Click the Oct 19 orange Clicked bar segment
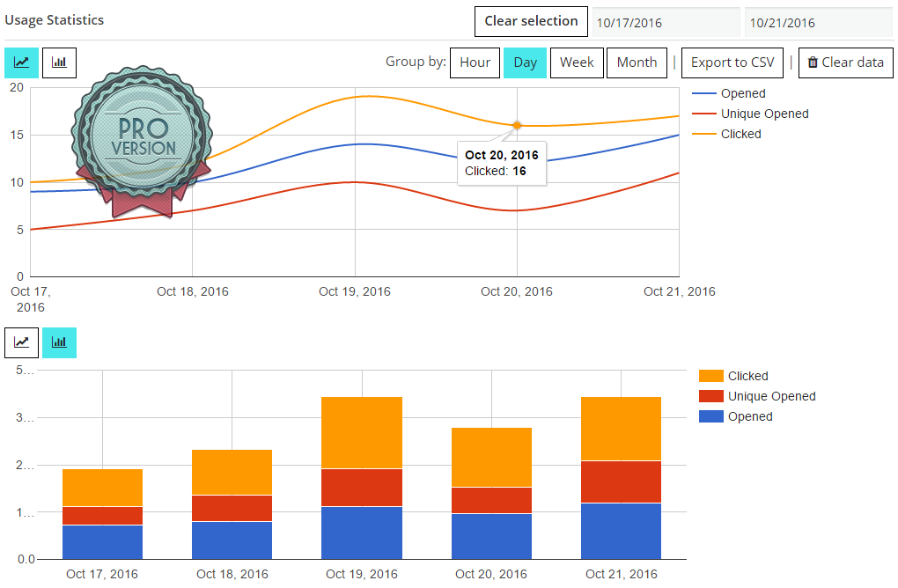Image resolution: width=898 pixels, height=588 pixels. click(x=362, y=432)
